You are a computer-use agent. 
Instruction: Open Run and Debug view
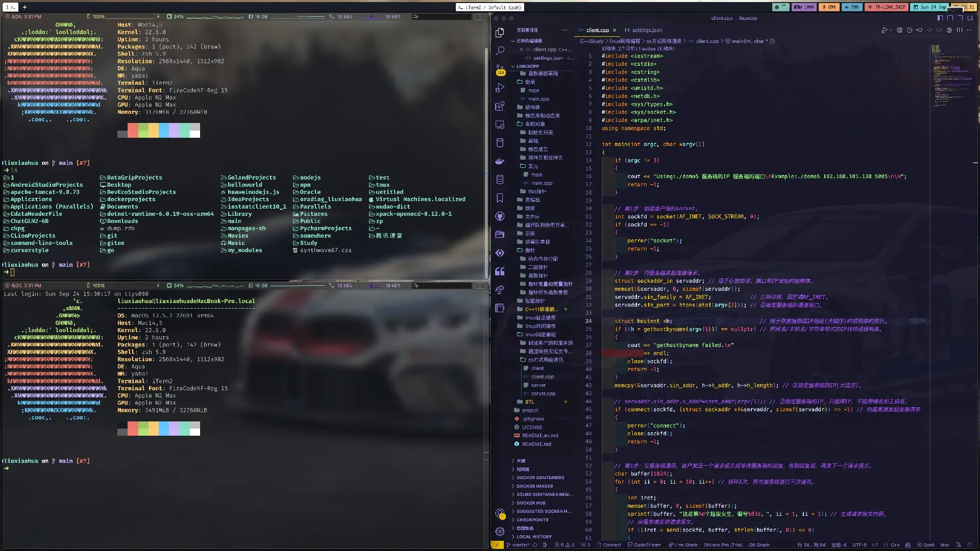(x=500, y=88)
